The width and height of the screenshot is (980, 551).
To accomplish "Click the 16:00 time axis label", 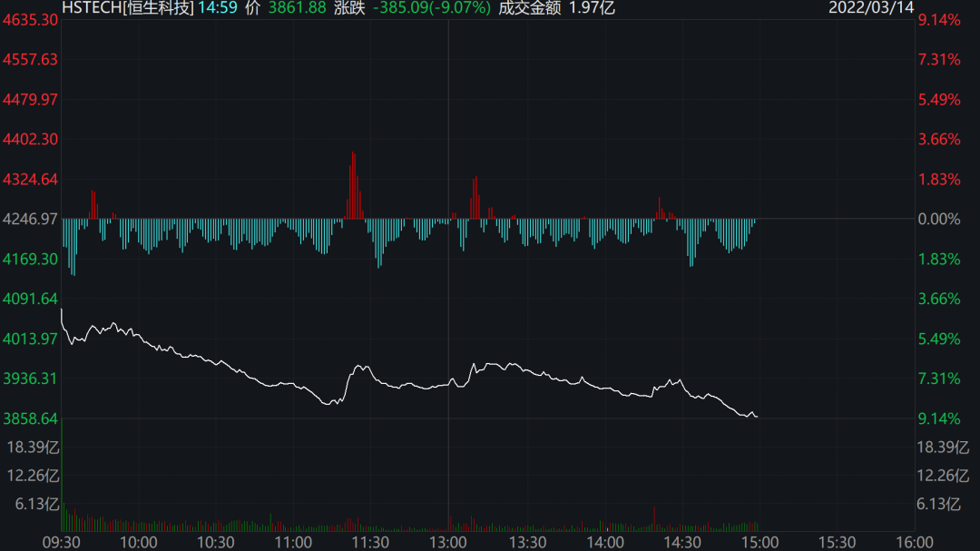I will pos(915,542).
